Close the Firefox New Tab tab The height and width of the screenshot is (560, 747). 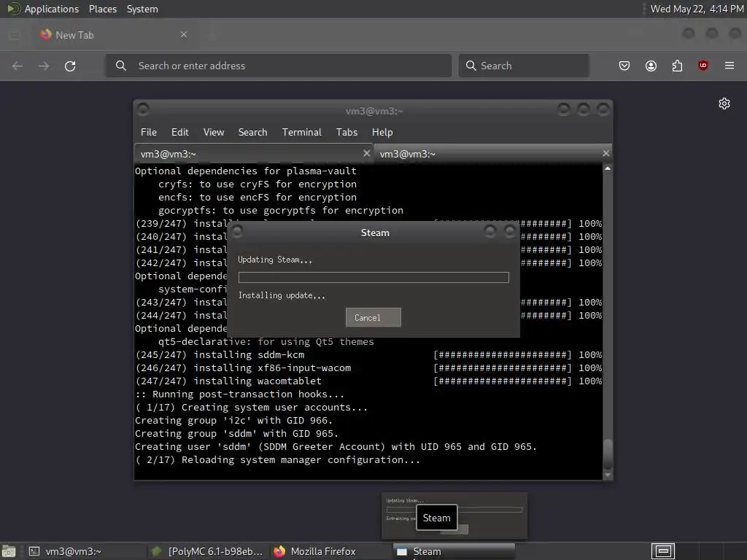click(183, 34)
